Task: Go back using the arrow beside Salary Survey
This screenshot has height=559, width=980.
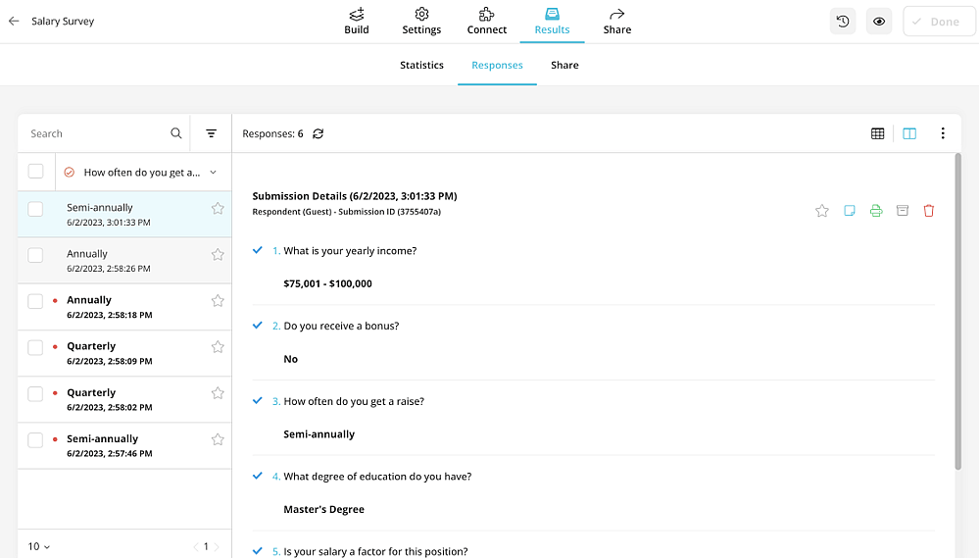Action: pyautogui.click(x=14, y=22)
